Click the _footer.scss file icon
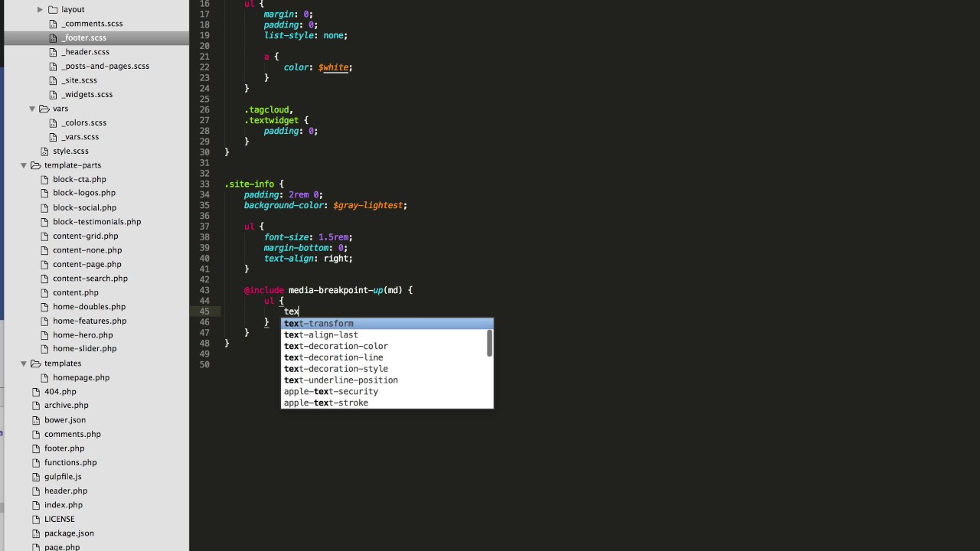The height and width of the screenshot is (551, 980). tap(53, 37)
